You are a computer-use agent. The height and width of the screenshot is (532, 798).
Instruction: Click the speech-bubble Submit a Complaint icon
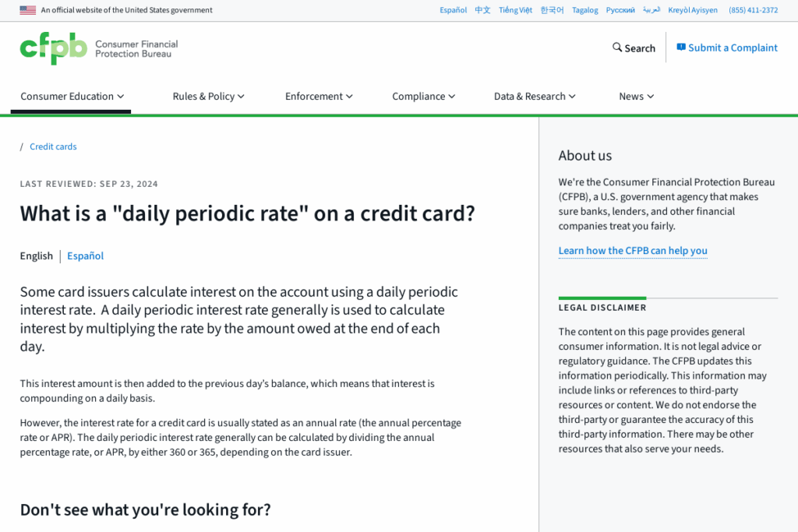tap(682, 48)
